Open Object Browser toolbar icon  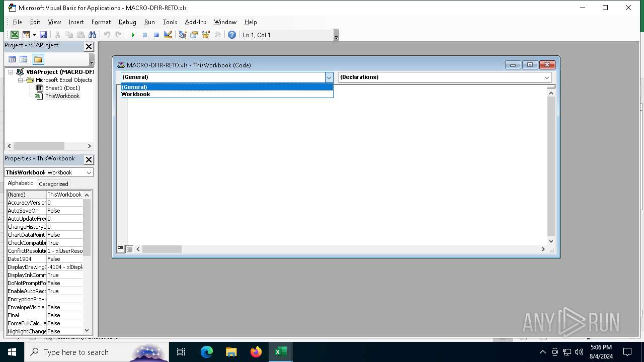(x=206, y=35)
